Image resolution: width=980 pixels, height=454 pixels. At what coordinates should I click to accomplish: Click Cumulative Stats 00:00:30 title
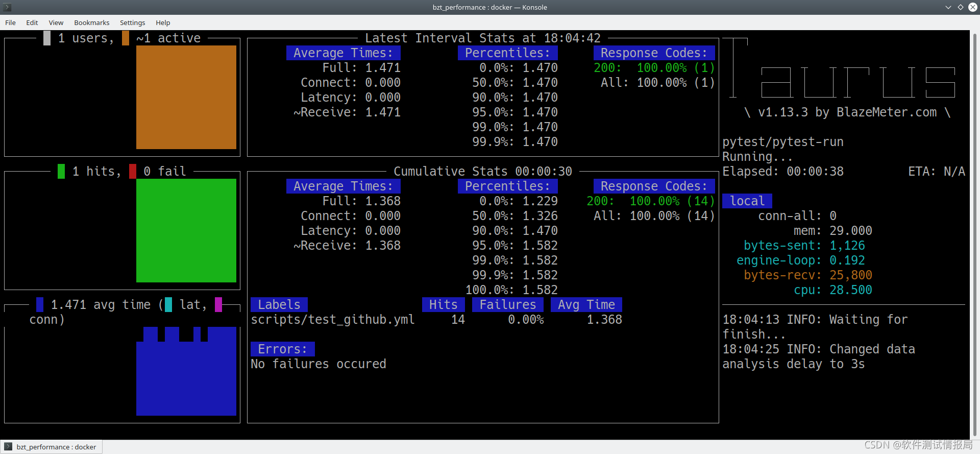click(483, 172)
